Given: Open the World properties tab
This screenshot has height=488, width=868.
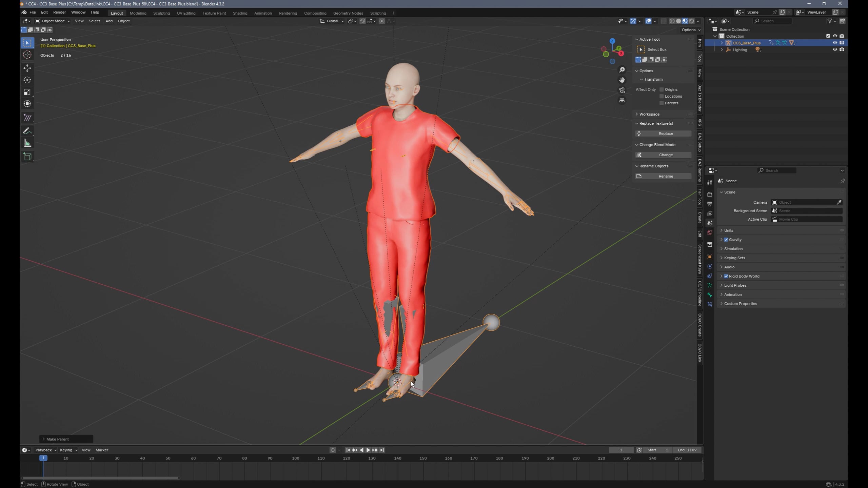Looking at the screenshot, I should click(710, 232).
